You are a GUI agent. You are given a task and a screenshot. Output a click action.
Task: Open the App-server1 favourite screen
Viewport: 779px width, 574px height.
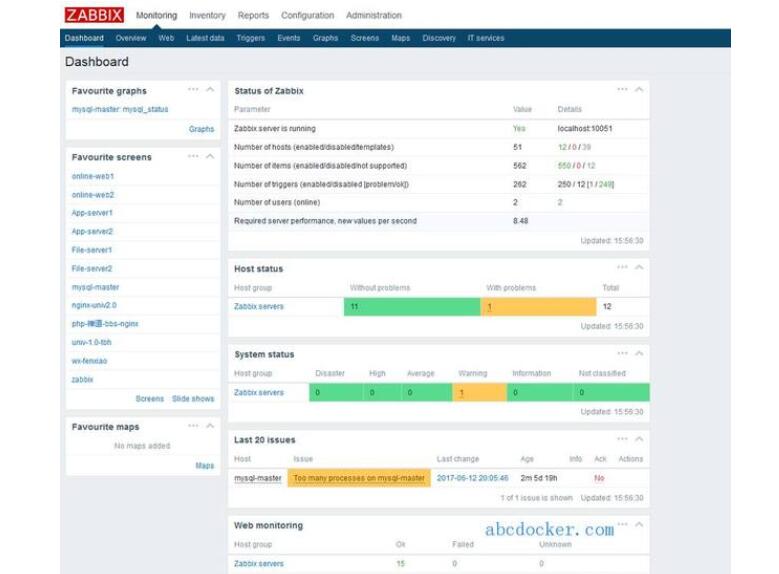click(92, 213)
